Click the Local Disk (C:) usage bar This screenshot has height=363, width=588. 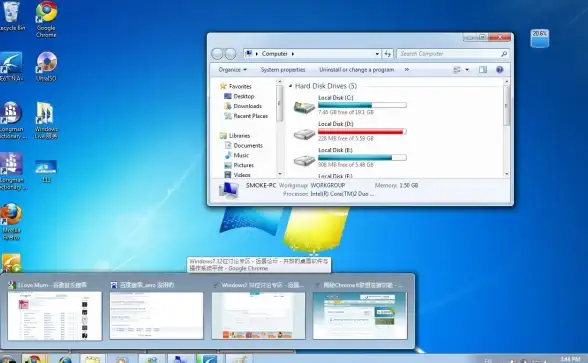(362, 105)
